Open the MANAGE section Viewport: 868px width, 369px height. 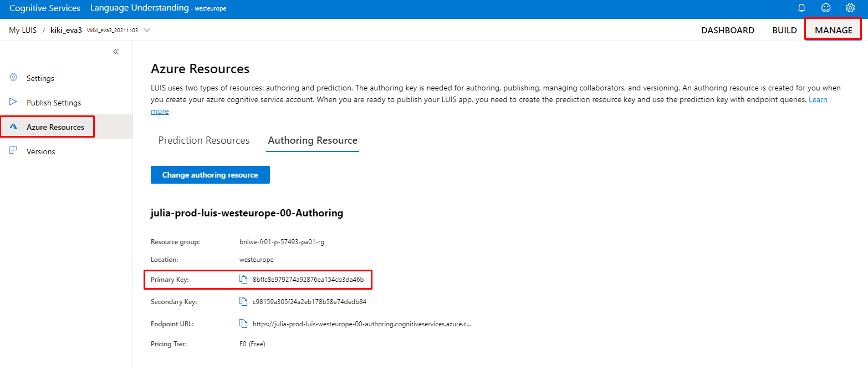point(833,30)
